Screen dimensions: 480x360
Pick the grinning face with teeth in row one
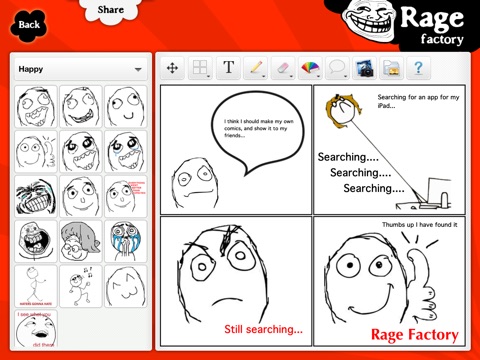(81, 107)
